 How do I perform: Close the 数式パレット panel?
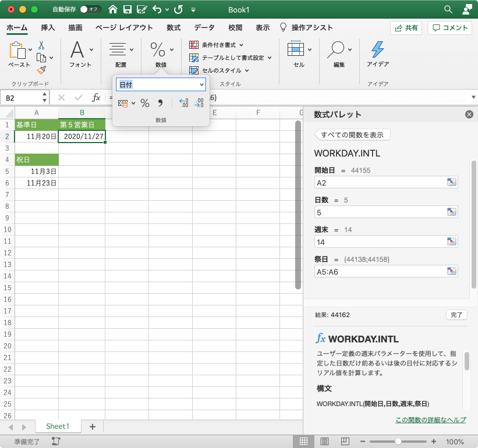[x=469, y=115]
